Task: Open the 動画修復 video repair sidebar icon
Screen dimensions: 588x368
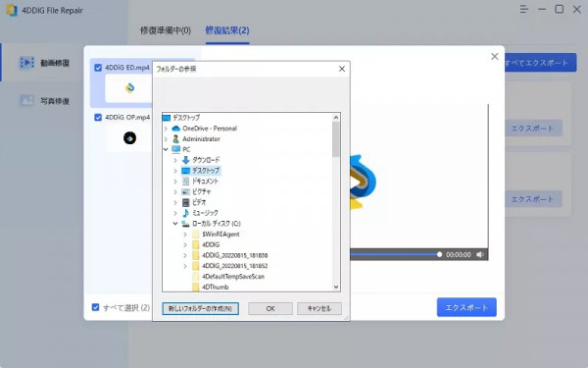Action: click(27, 63)
